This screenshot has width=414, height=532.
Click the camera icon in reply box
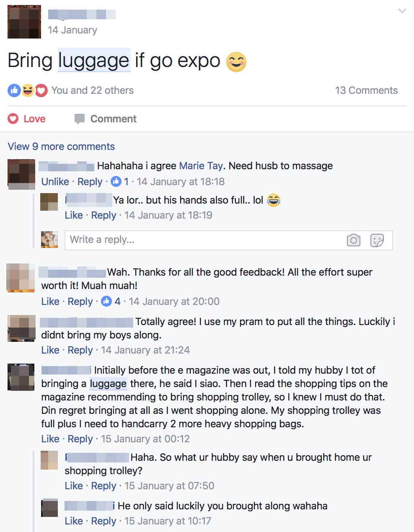coord(354,240)
